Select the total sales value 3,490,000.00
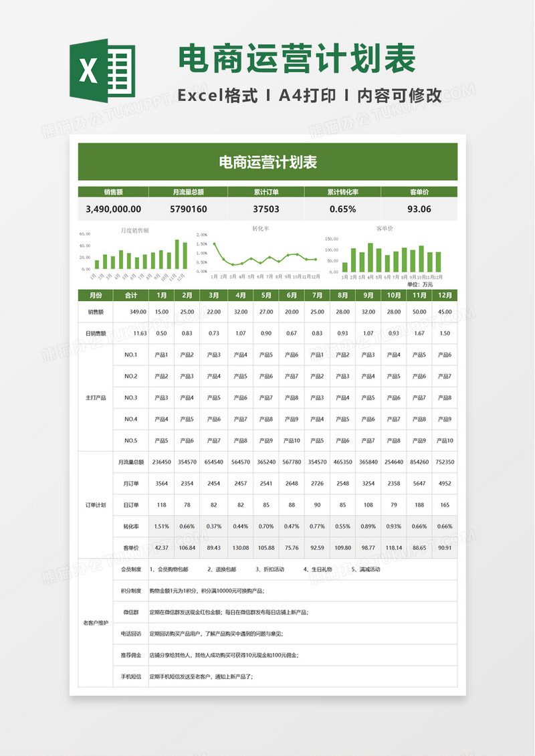This screenshot has width=535, height=756. point(113,209)
